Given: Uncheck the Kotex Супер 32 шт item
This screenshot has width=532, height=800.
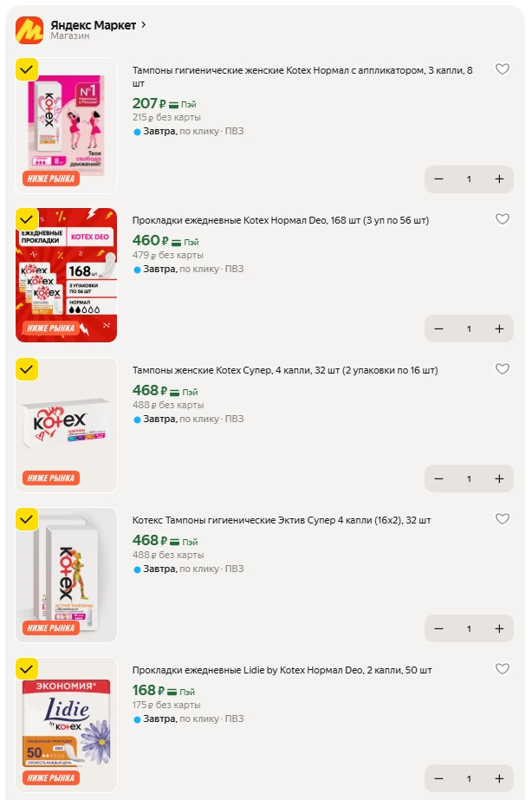Looking at the screenshot, I should pos(27,369).
